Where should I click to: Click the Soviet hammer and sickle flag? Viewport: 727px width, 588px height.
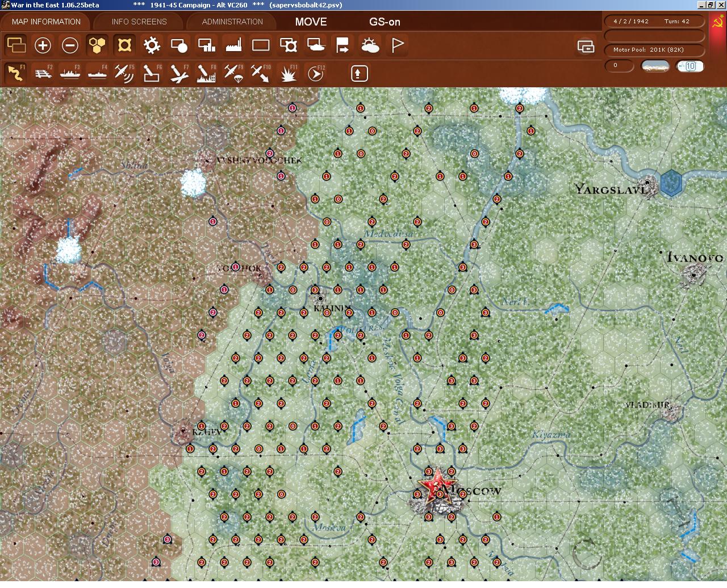click(x=718, y=22)
